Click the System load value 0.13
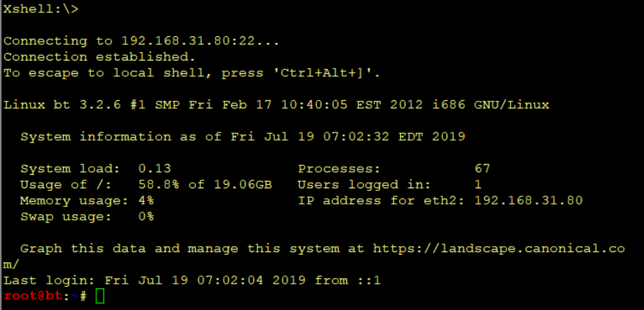Viewport: 644px width, 310px height. (155, 169)
